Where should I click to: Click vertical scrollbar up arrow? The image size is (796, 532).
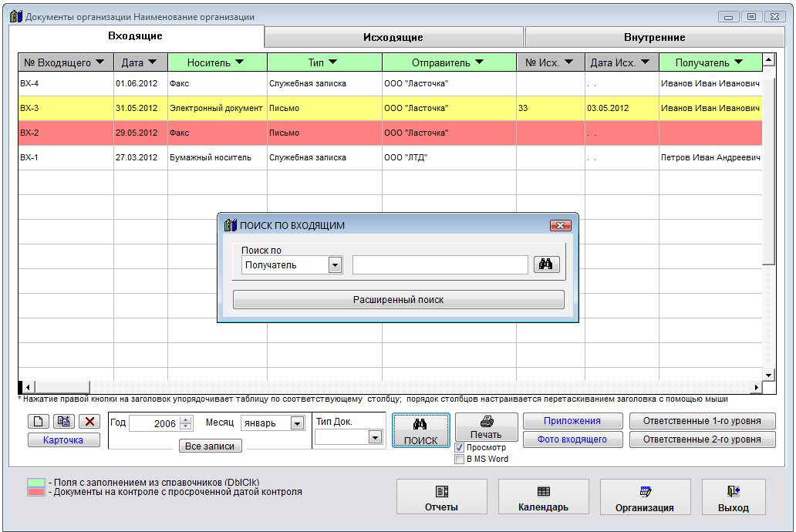click(768, 60)
